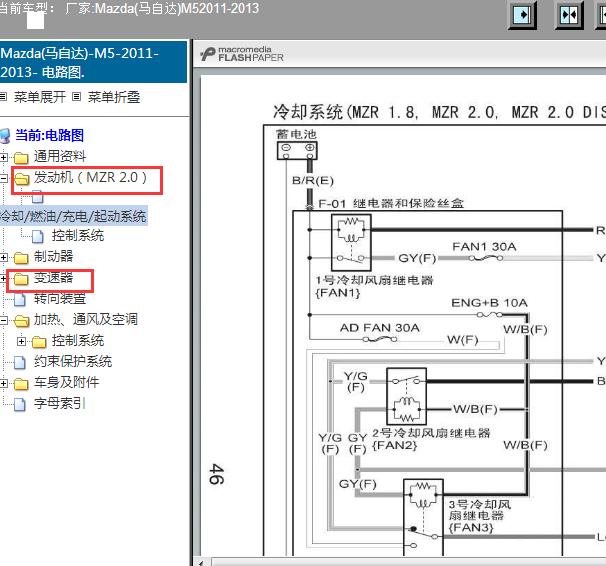Click the collapse-menu list icon before 菜单折叠
Image resolution: width=606 pixels, height=566 pixels.
(77, 97)
